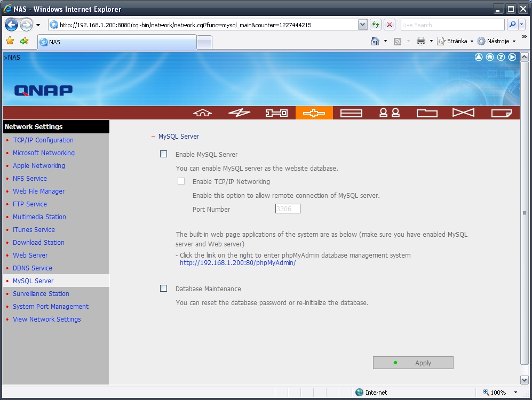The height and width of the screenshot is (400, 532).
Task: Click the round up-arrow icon in header
Action: coord(479,57)
